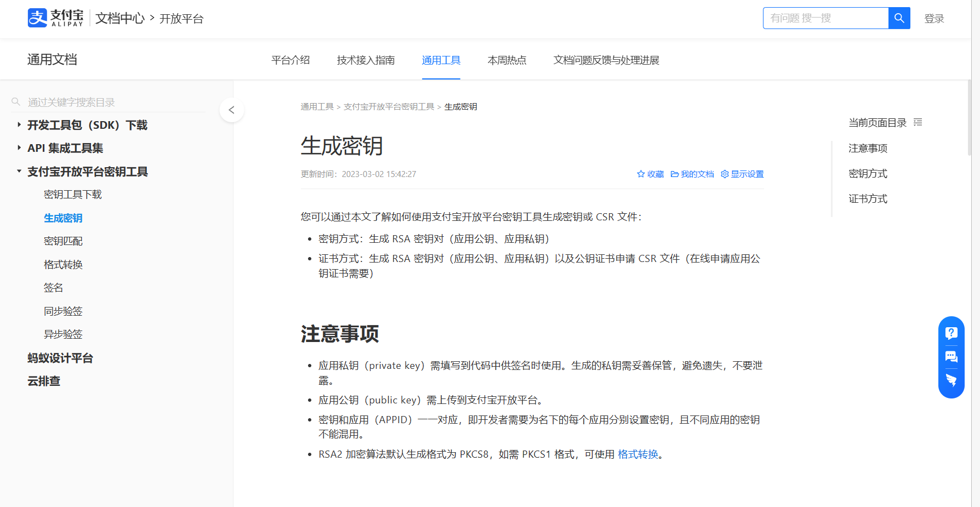Viewport: 980px width, 507px height.
Task: Open the 本周热点 tab
Action: tap(507, 60)
